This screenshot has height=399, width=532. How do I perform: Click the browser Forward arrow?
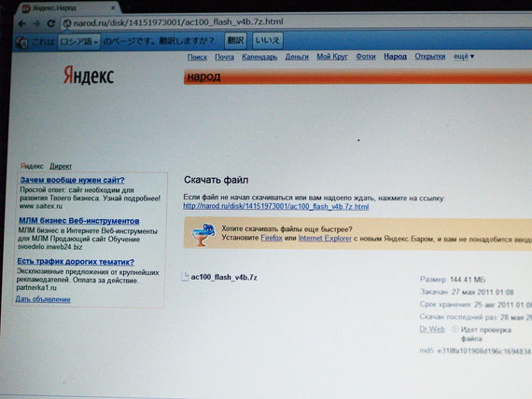click(x=36, y=23)
